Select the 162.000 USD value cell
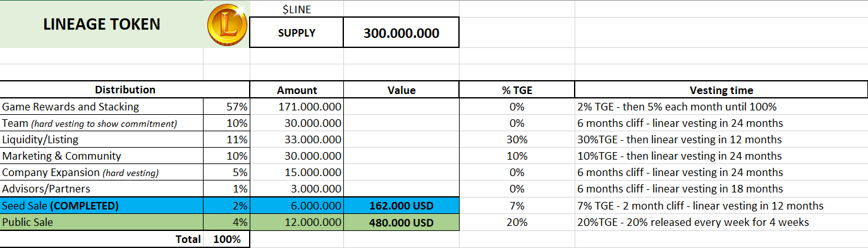The image size is (868, 248). pos(401,206)
